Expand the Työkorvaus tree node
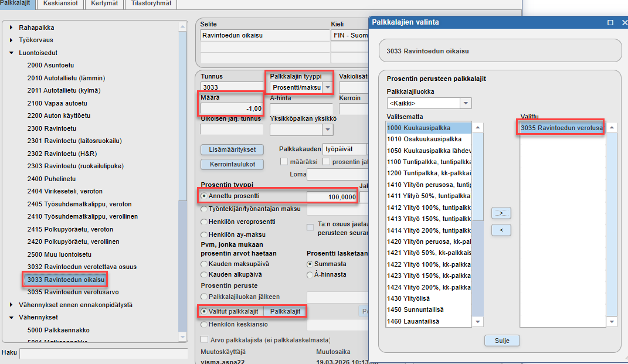 coord(11,40)
